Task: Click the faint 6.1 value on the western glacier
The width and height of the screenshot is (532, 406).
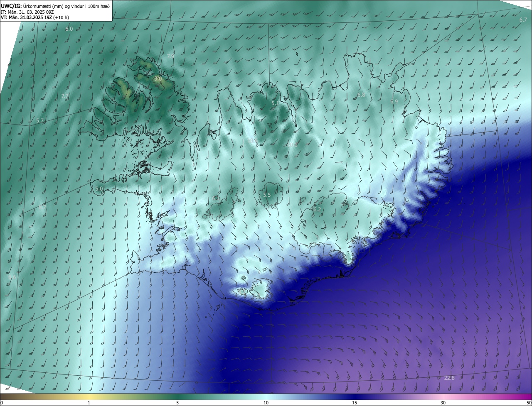Action: click(216, 198)
